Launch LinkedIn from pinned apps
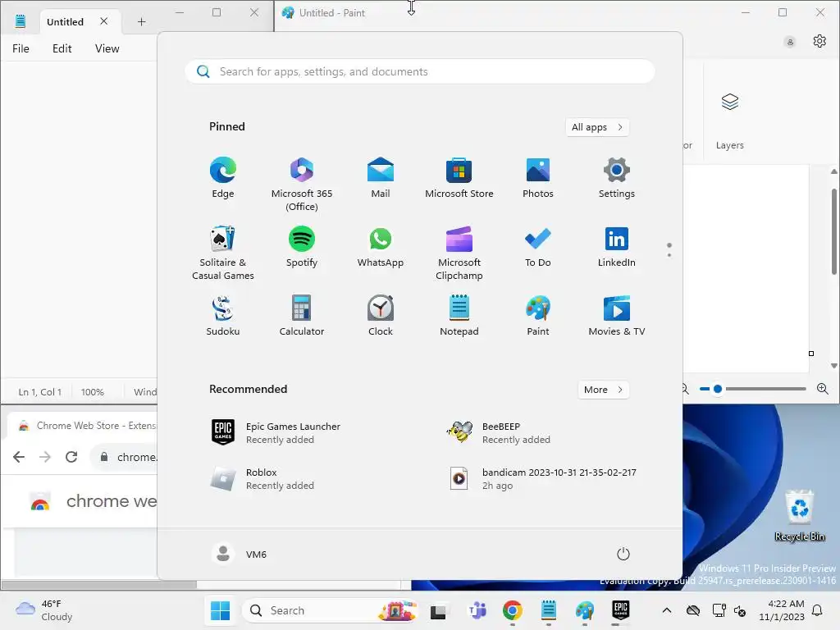Image resolution: width=840 pixels, height=630 pixels. click(617, 247)
